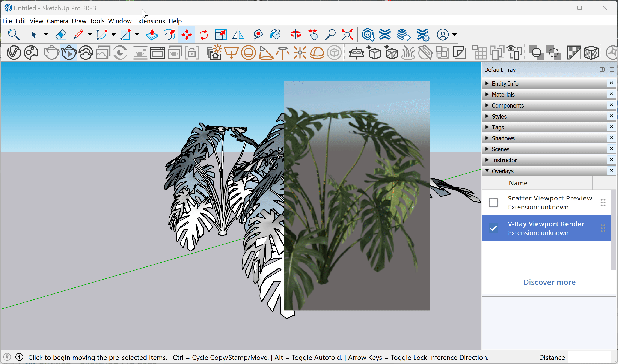Expand the Materials panel

click(545, 95)
